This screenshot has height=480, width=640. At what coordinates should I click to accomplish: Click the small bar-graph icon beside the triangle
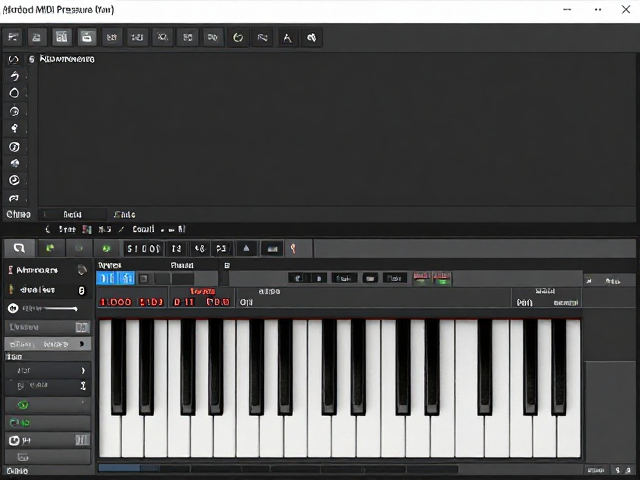pyautogui.click(x=272, y=249)
